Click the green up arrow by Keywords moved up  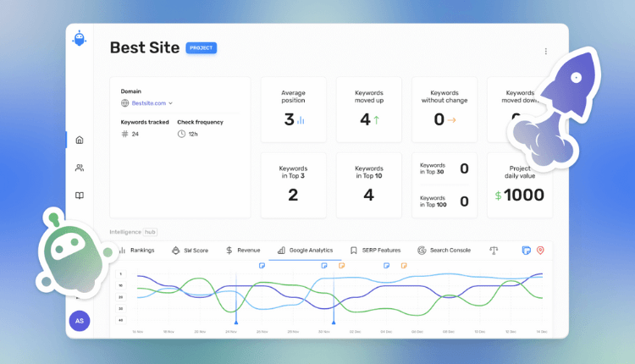377,120
